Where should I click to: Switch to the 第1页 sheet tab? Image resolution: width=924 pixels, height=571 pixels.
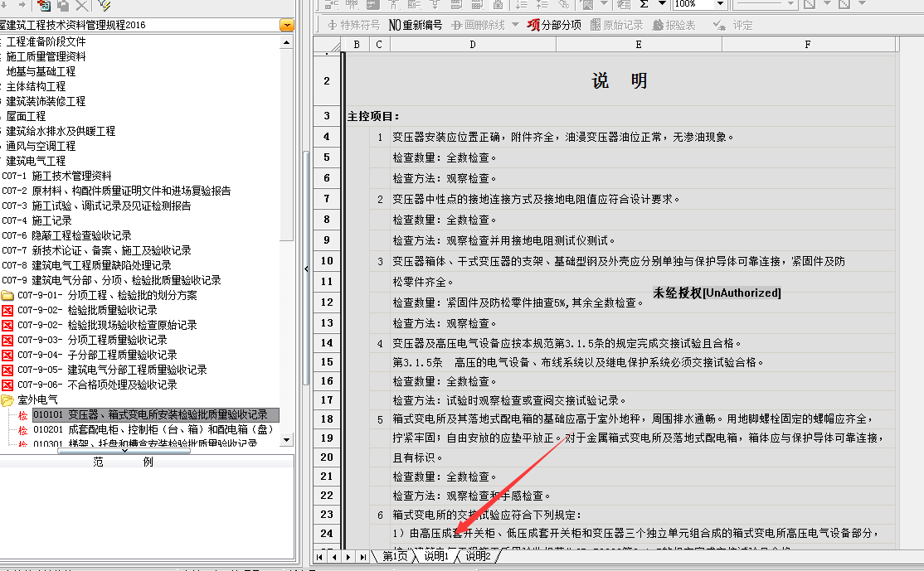(x=395, y=557)
